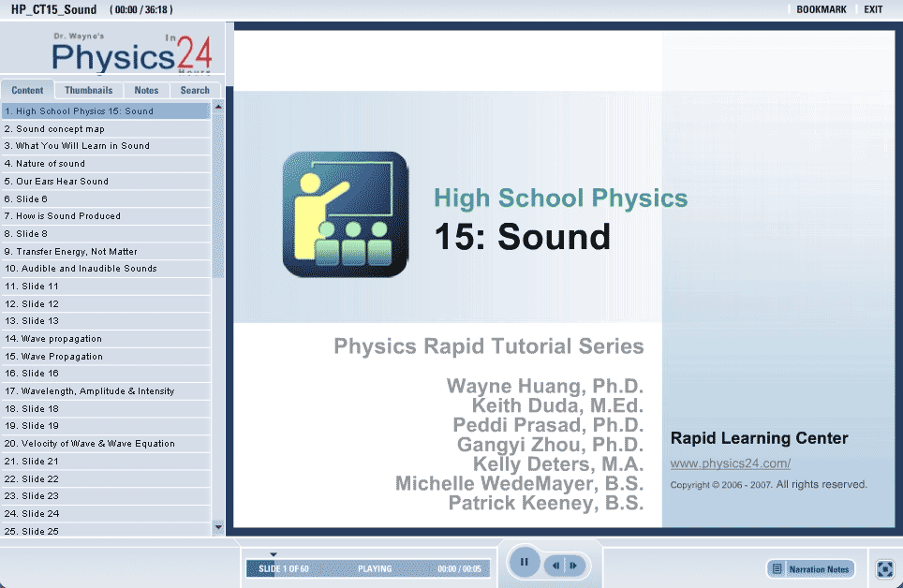The image size is (903, 588).
Task: Toggle full screen view icon
Action: [x=884, y=569]
